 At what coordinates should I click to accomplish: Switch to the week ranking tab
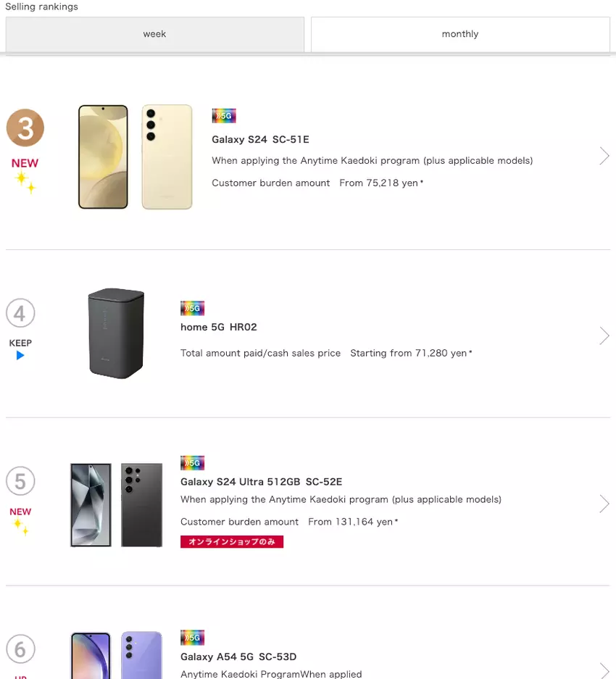tap(154, 34)
